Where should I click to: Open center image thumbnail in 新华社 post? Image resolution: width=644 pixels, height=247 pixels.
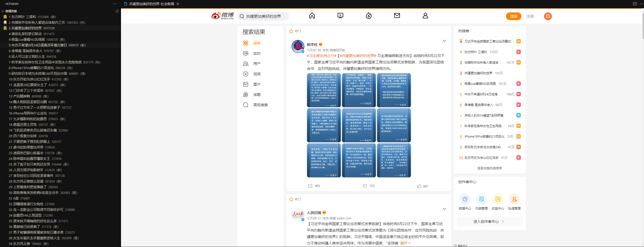coord(359,125)
